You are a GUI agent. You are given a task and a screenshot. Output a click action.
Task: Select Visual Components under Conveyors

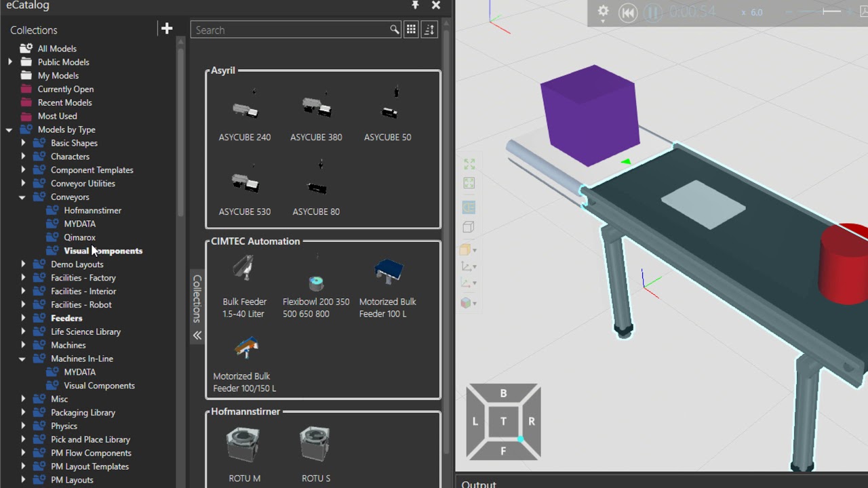tap(103, 251)
